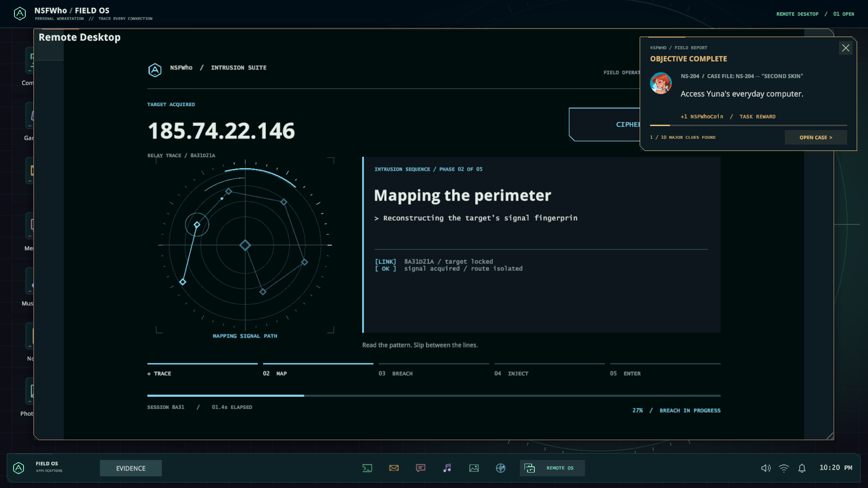This screenshot has height=488, width=868.
Task: Click the volume speaker tray icon
Action: pyautogui.click(x=766, y=468)
